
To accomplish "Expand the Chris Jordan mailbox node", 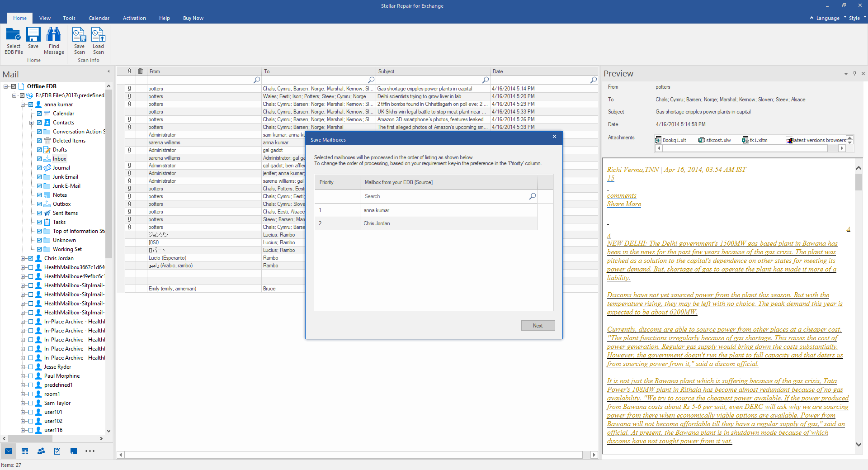I will click(23, 258).
